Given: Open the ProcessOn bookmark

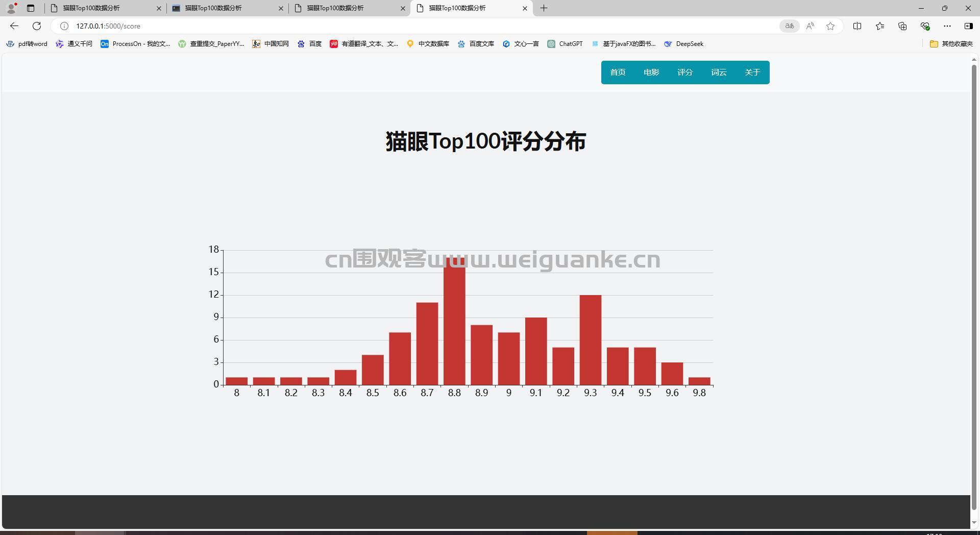Looking at the screenshot, I should [136, 44].
